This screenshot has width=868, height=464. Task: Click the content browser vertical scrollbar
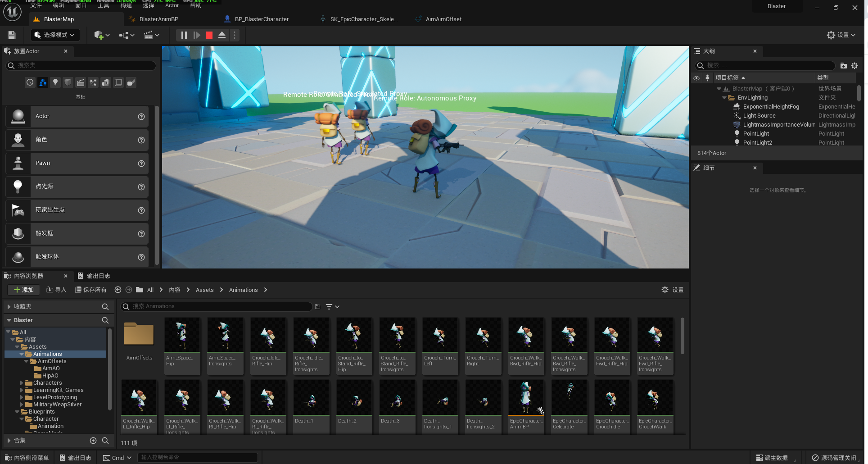[683, 336]
